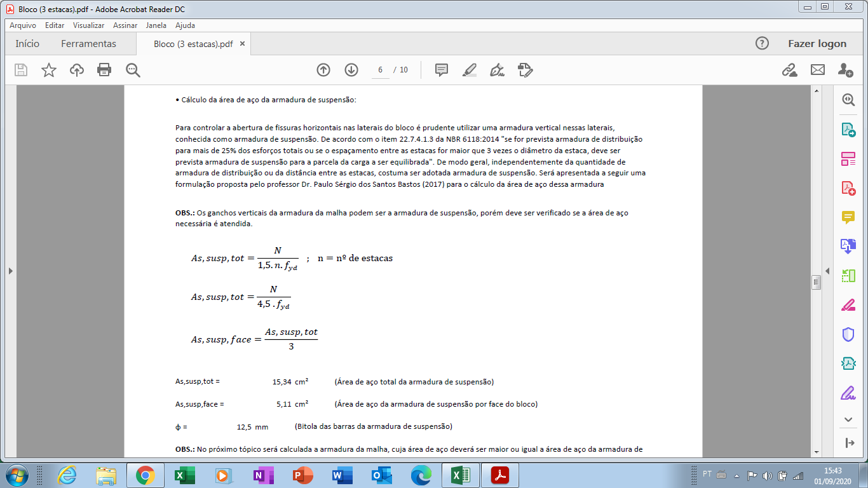The image size is (868, 488).
Task: Select the Bloco (3 estacas).pdf tab
Action: [x=193, y=44]
